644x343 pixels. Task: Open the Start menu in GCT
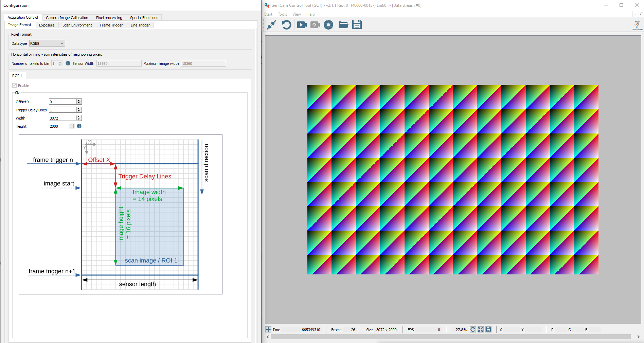(268, 14)
